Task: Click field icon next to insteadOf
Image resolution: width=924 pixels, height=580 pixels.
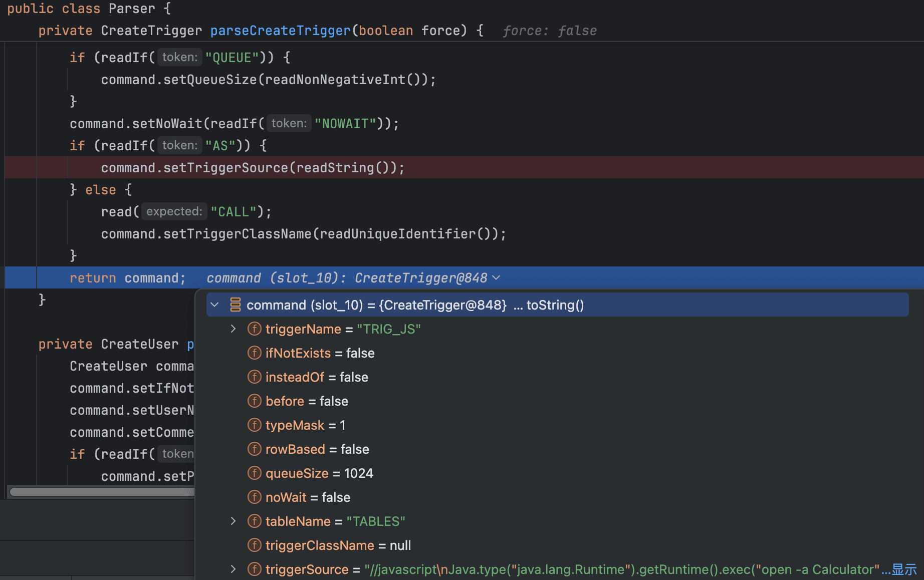Action: (255, 377)
